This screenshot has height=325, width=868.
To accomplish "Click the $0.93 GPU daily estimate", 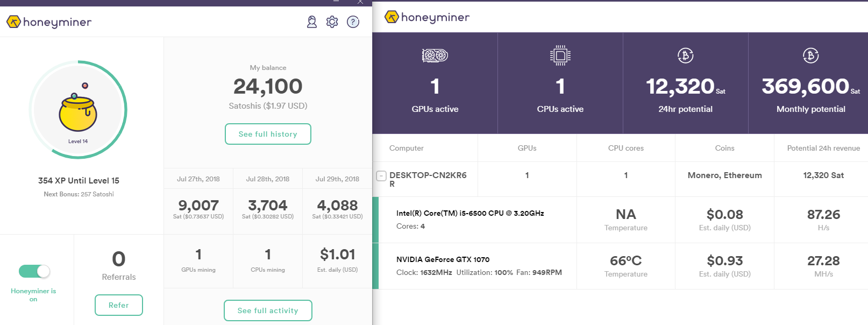I will click(x=724, y=260).
